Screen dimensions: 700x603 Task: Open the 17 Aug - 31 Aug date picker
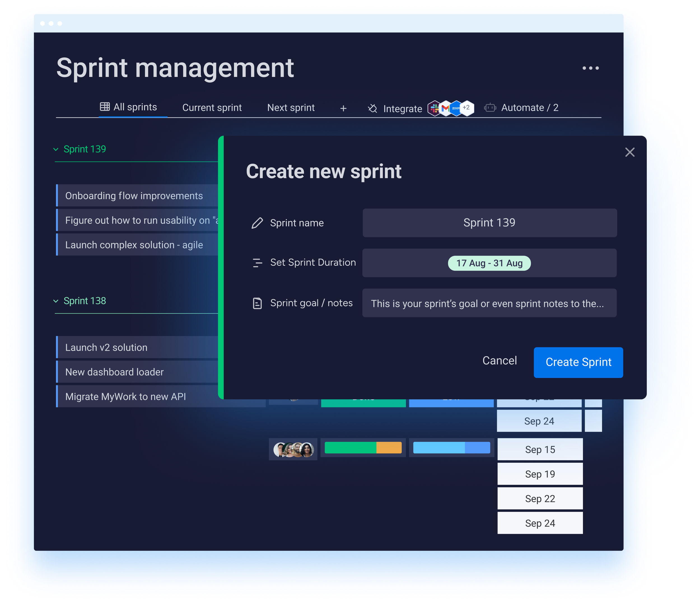(489, 263)
